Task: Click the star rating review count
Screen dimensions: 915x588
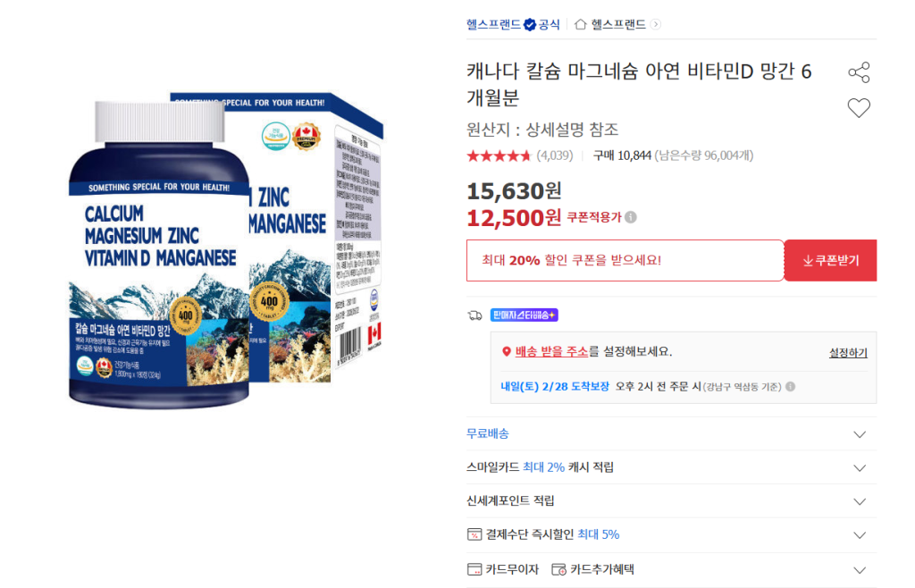Action: [x=554, y=155]
